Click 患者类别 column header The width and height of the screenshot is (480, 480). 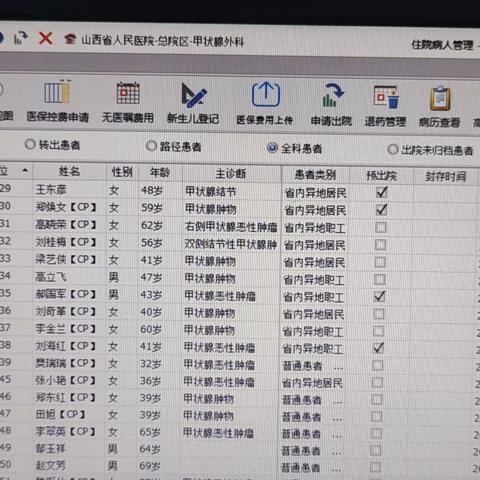point(315,175)
